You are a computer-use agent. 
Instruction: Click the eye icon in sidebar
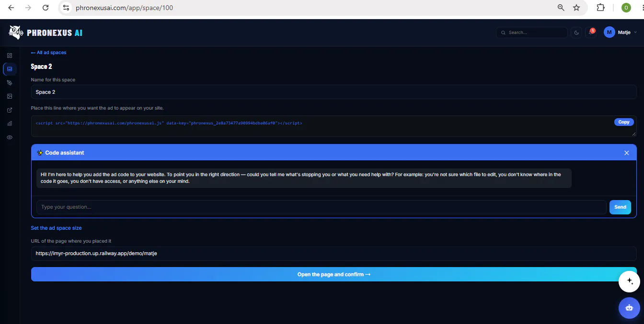(10, 137)
